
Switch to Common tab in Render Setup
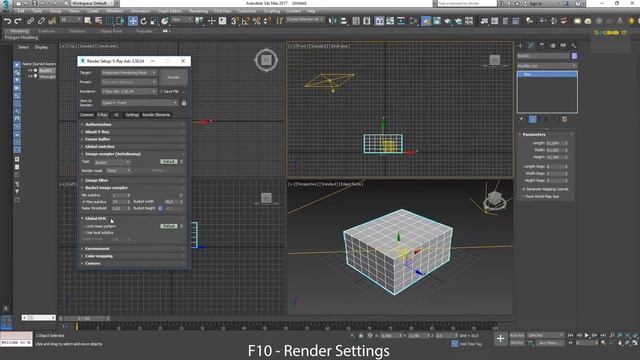point(87,115)
